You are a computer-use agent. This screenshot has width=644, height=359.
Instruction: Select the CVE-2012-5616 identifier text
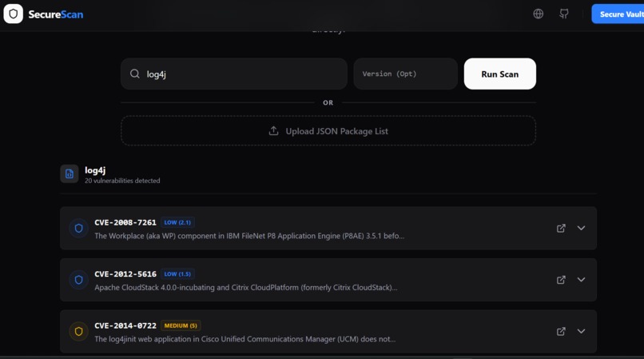tap(125, 274)
